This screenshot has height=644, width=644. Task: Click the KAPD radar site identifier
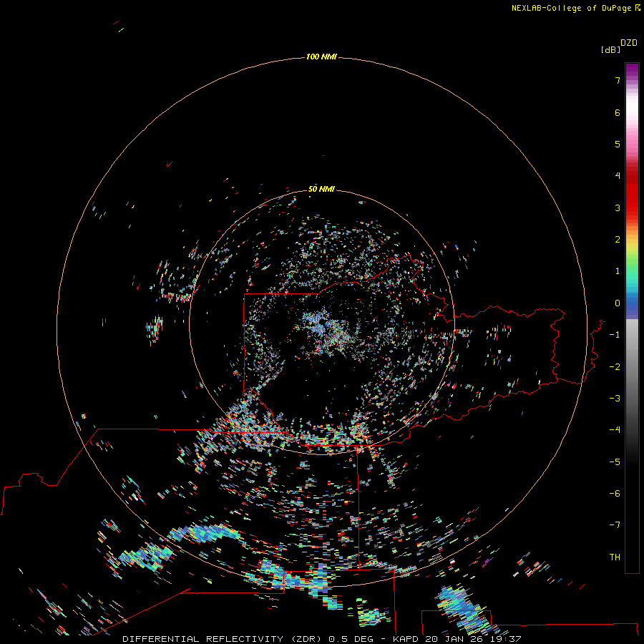point(406,639)
